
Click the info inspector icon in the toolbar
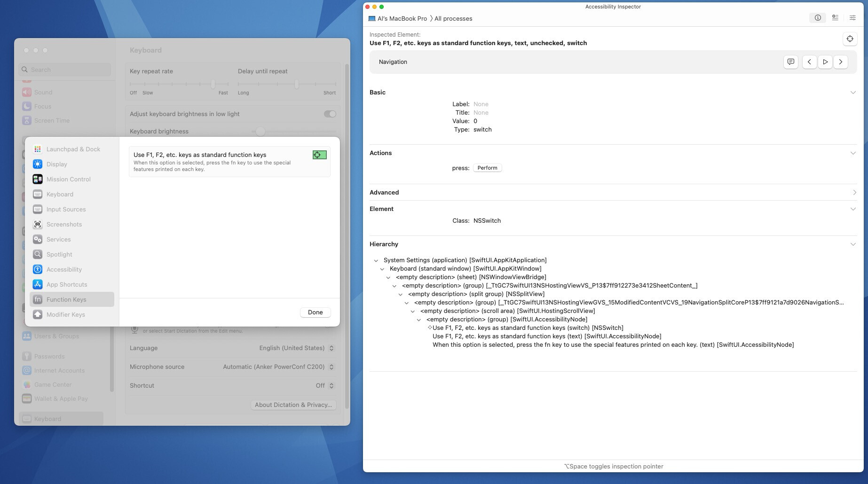coord(818,17)
